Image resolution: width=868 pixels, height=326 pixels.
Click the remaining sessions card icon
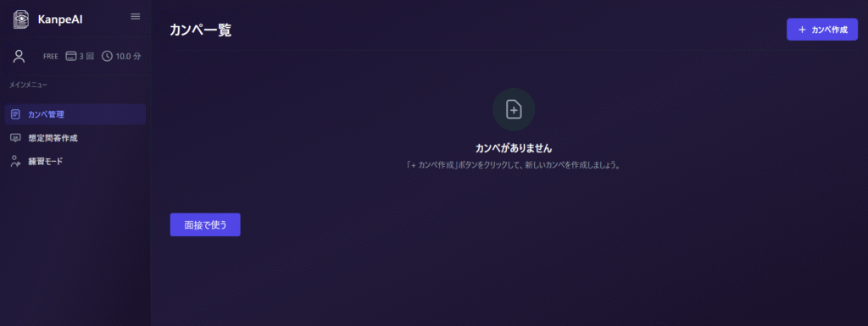(x=71, y=56)
